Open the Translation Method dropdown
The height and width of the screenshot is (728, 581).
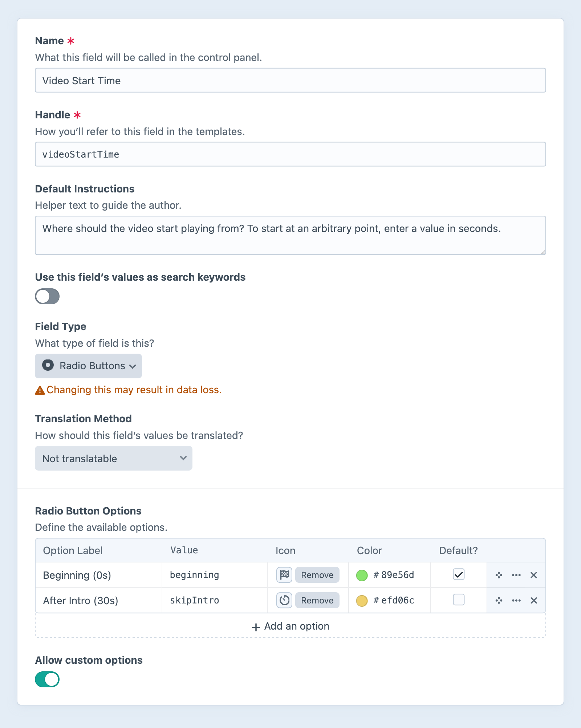(x=113, y=458)
